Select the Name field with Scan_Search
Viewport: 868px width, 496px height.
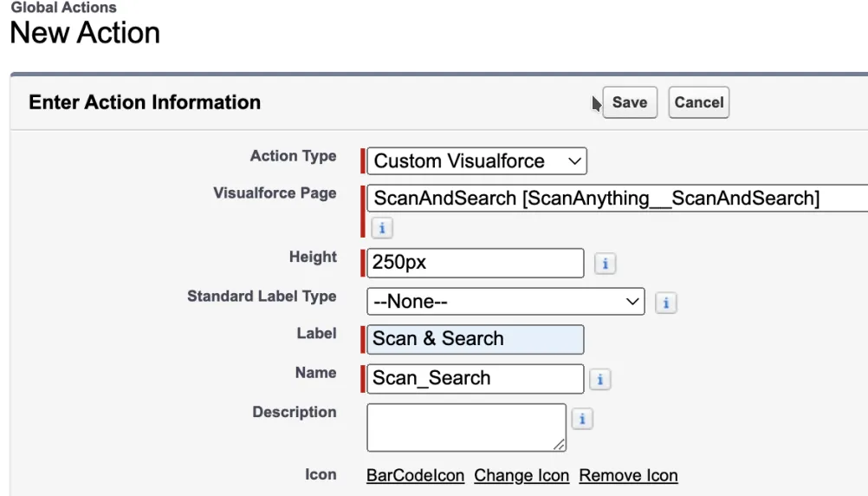(x=475, y=379)
